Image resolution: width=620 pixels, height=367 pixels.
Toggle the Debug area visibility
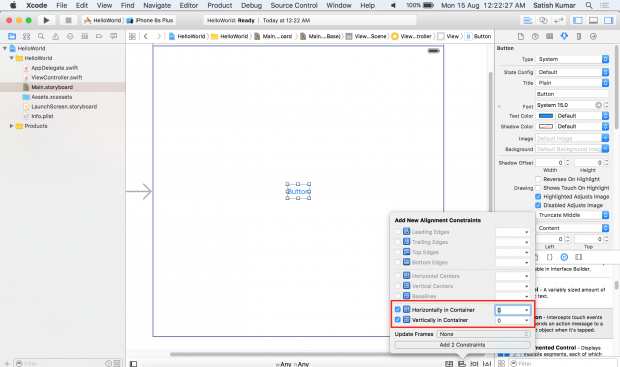(593, 20)
